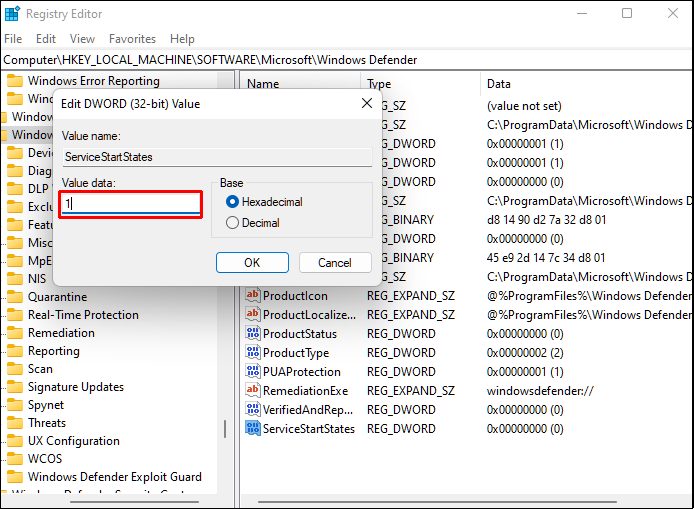The width and height of the screenshot is (694, 509).
Task: Click the Signature Updates folder icon
Action: click(x=15, y=387)
